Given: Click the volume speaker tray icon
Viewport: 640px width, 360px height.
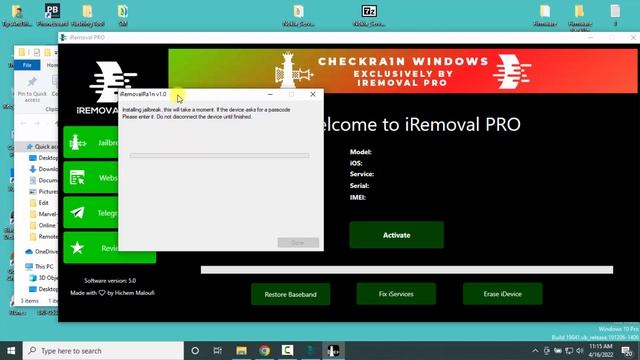Looking at the screenshot, I should tap(580, 351).
